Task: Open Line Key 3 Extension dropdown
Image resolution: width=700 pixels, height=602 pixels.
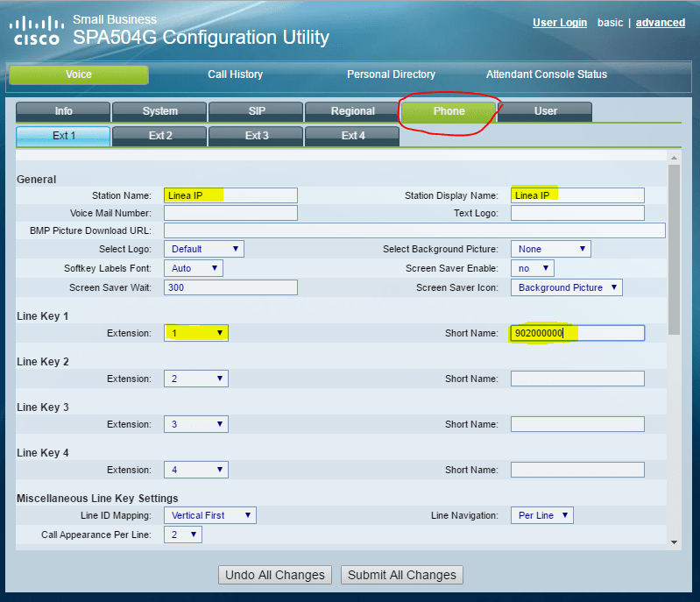Action: 196,424
